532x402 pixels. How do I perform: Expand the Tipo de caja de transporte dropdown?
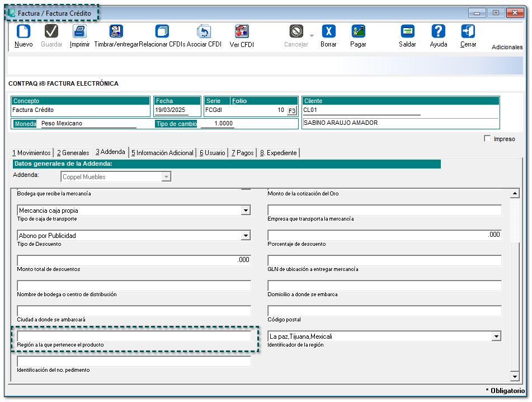(246, 211)
